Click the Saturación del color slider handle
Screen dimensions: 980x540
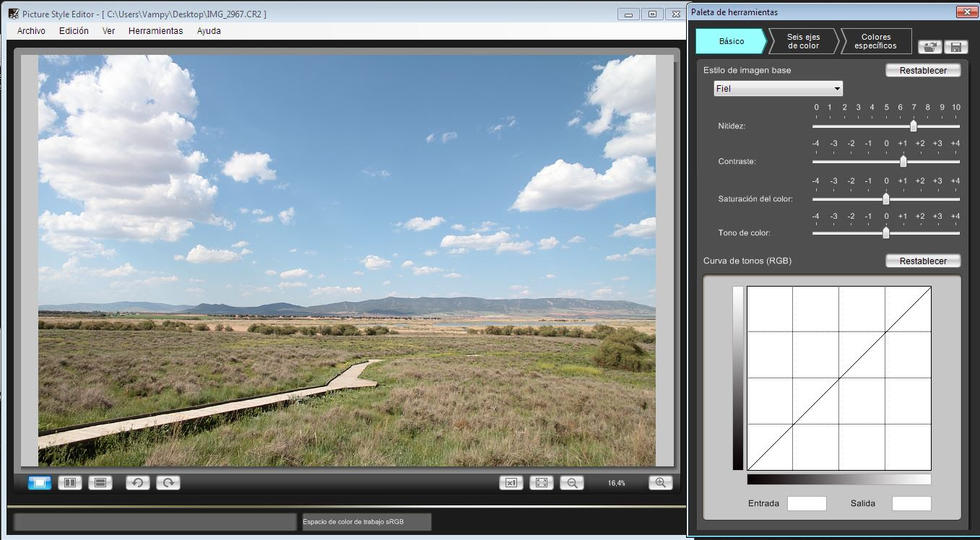[886, 199]
